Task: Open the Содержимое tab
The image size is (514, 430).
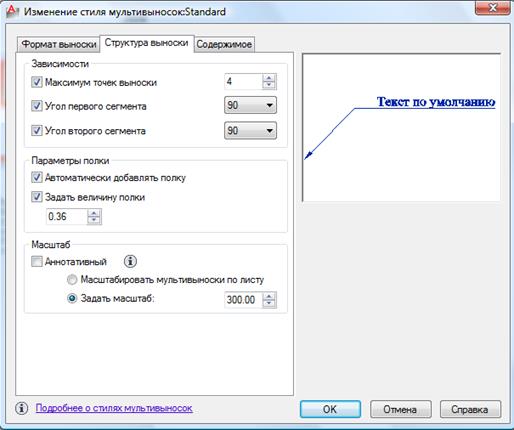Action: pos(224,44)
